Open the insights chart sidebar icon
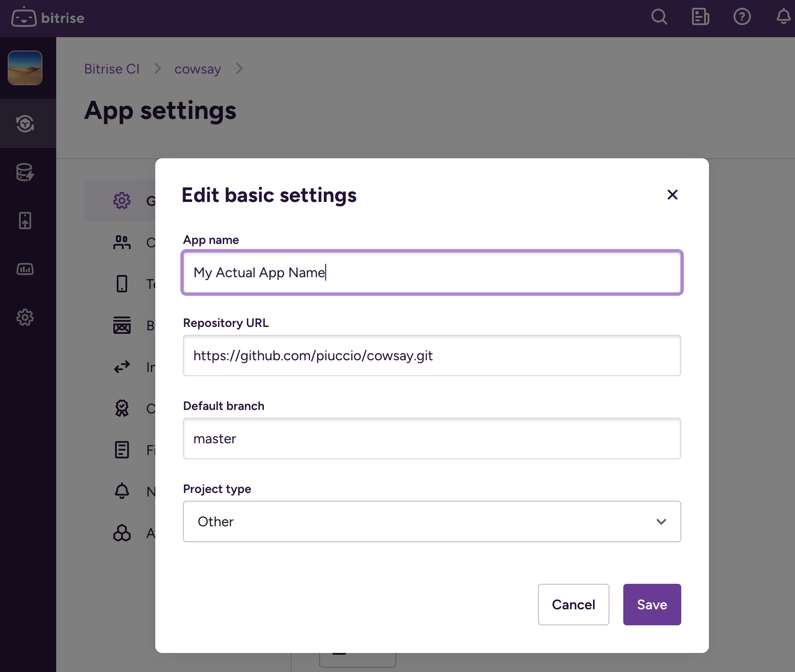Screen dimensions: 795x672 point(25,269)
